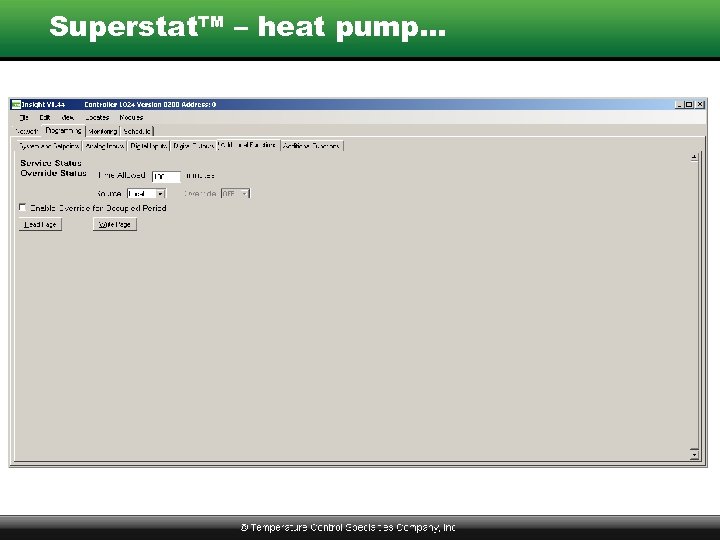Go to the Schedule tab
This screenshot has width=720, height=540.
137,131
